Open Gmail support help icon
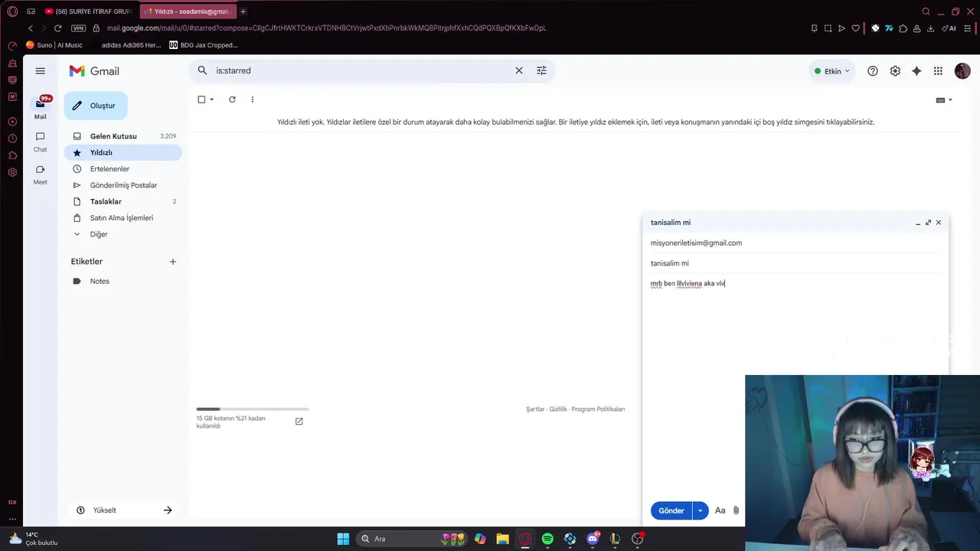 873,71
